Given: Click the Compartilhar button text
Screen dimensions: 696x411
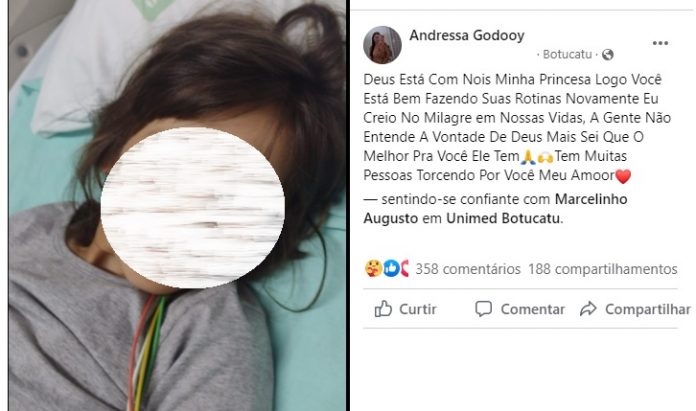Looking at the screenshot, I should (648, 309).
